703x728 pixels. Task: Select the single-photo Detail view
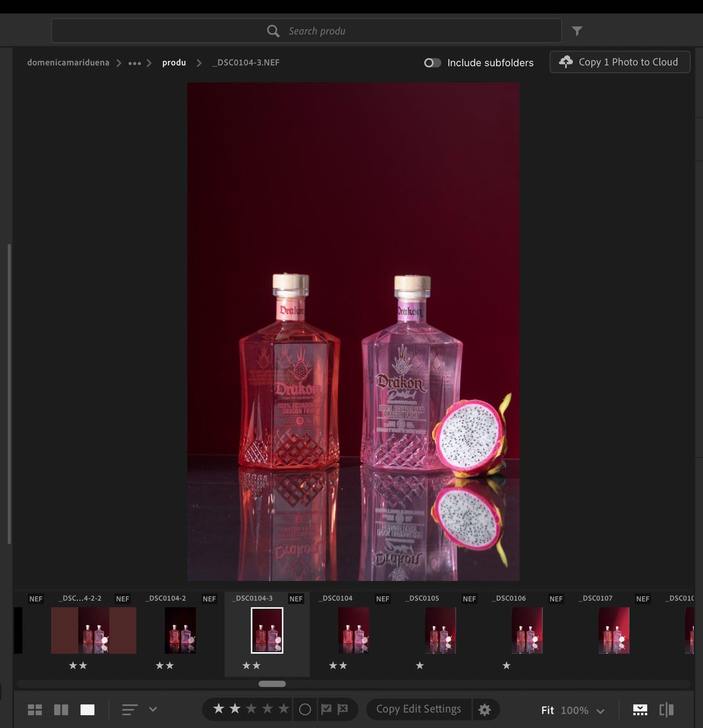[x=87, y=710]
